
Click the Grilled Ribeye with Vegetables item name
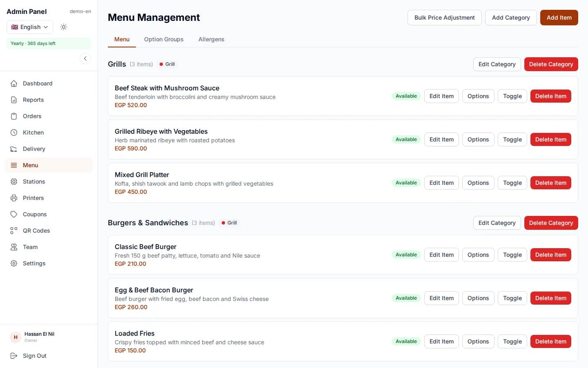coord(161,131)
